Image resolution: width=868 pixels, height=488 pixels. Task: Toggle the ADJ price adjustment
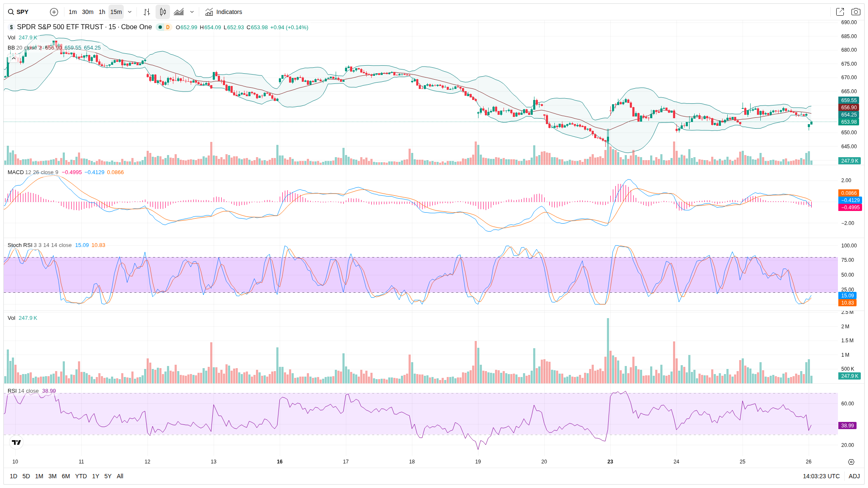click(854, 476)
